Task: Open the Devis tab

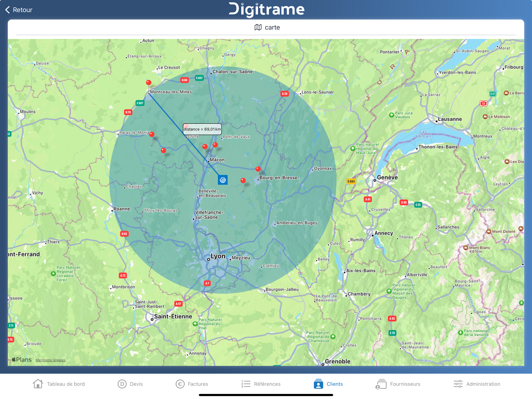Action: pyautogui.click(x=130, y=384)
